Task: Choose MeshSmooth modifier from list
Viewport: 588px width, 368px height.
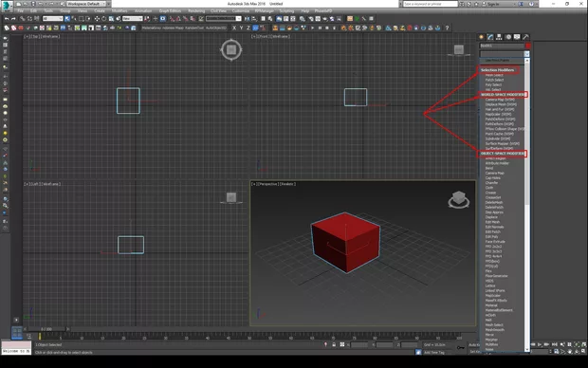Action: 495,330
